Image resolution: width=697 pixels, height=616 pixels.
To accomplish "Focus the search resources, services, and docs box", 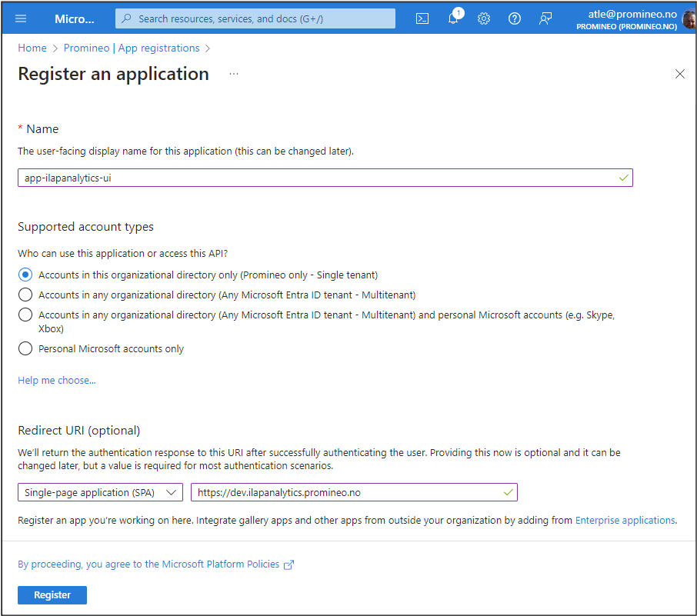I will pos(255,18).
